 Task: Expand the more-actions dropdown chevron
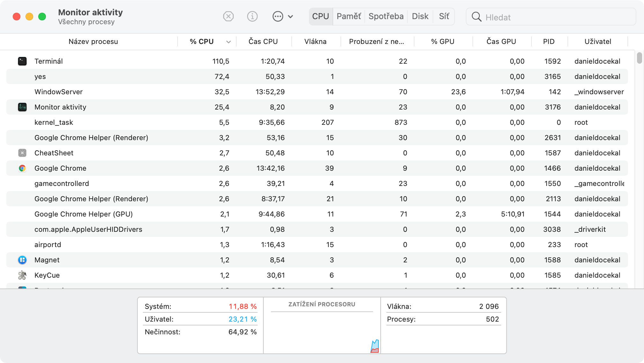point(290,17)
